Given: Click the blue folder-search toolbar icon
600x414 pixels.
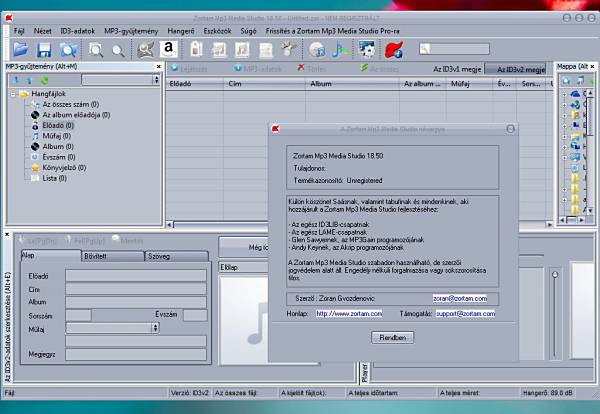Looking at the screenshot, I should coord(68,50).
